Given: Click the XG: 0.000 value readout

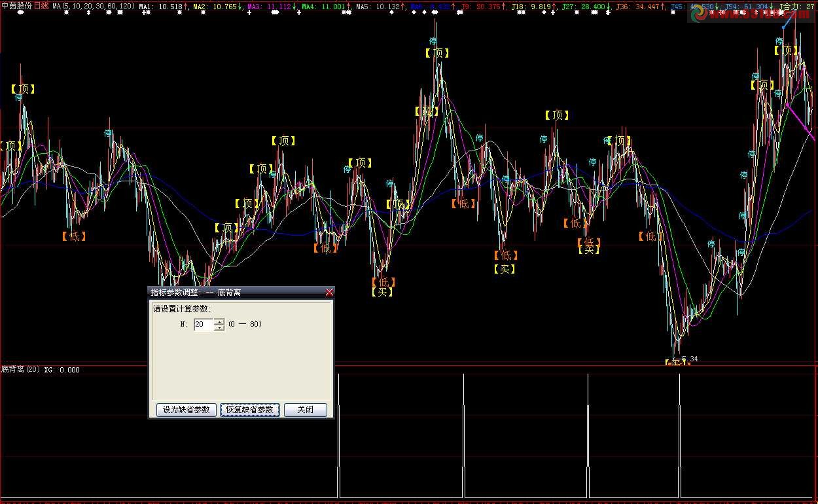Looking at the screenshot, I should click(62, 370).
